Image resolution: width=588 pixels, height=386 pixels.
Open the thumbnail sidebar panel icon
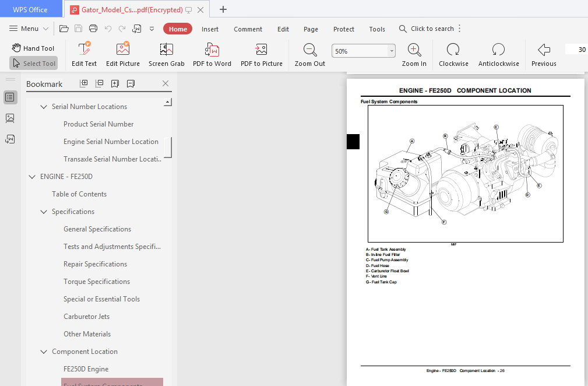tap(10, 118)
